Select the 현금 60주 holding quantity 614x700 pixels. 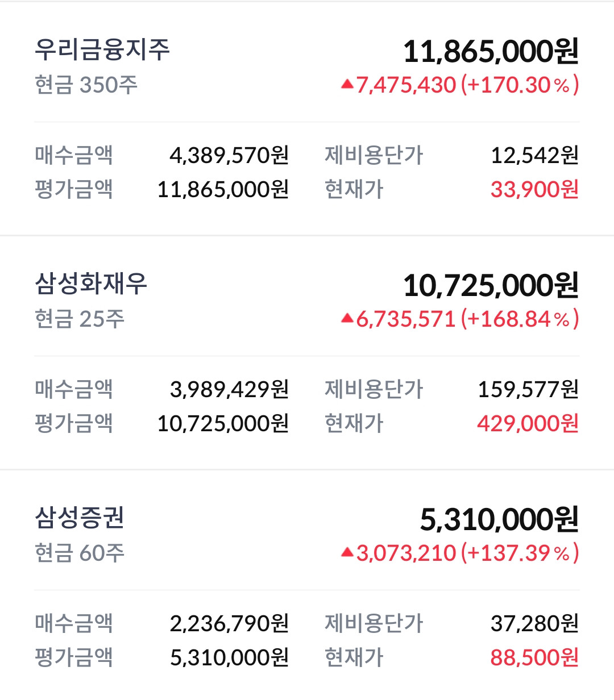tap(80, 553)
